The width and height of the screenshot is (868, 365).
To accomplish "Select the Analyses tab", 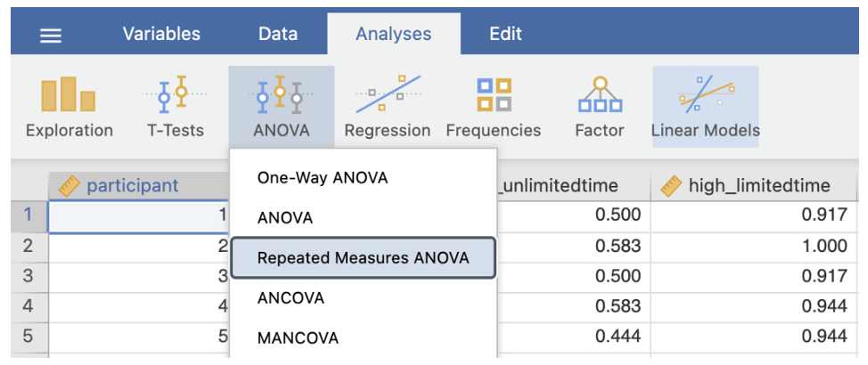I will pyautogui.click(x=393, y=35).
